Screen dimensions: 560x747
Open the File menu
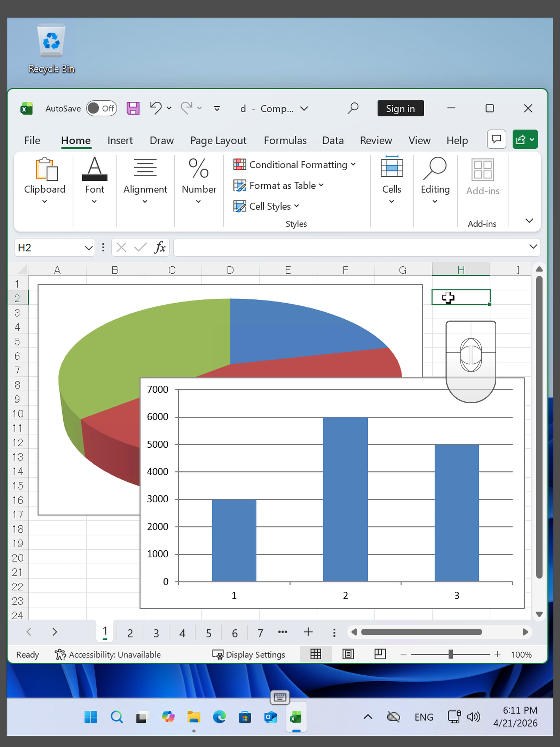tap(32, 141)
